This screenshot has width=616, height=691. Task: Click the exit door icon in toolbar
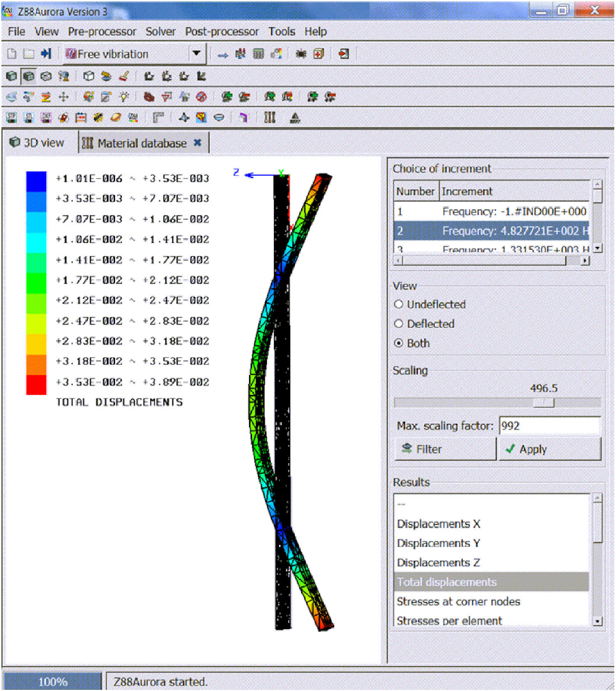tap(344, 54)
